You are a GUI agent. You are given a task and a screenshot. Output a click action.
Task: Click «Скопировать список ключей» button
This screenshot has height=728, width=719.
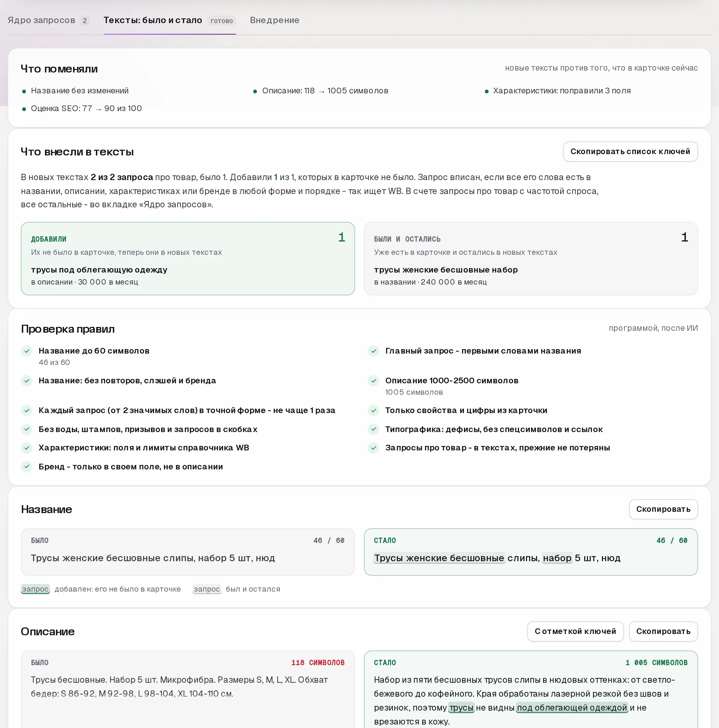(630, 152)
